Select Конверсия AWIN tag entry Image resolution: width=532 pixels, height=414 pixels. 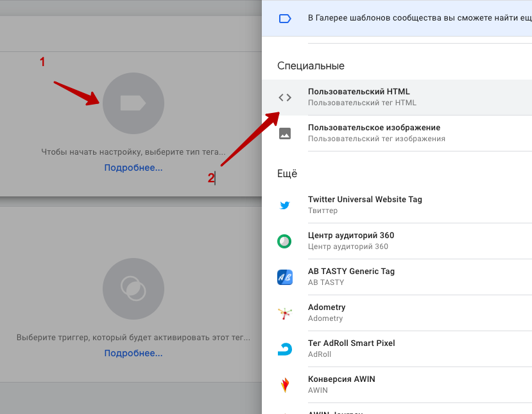click(341, 379)
